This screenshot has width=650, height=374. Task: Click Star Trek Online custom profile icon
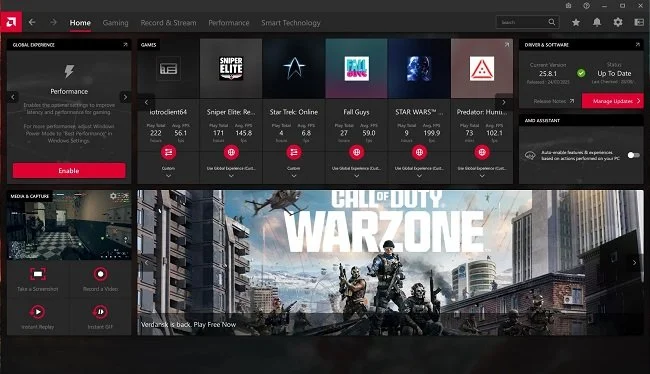click(293, 152)
